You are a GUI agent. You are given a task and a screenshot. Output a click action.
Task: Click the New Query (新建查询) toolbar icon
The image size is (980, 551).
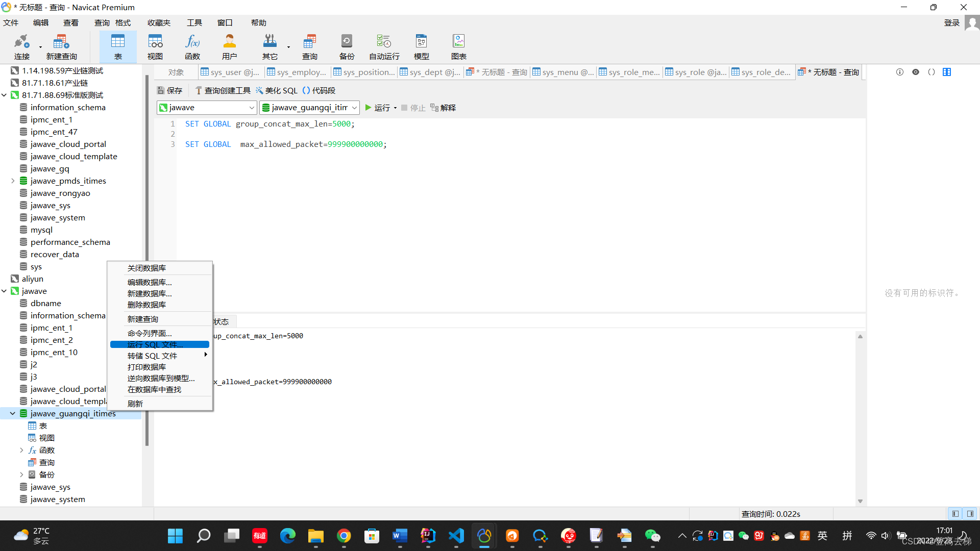(61, 46)
